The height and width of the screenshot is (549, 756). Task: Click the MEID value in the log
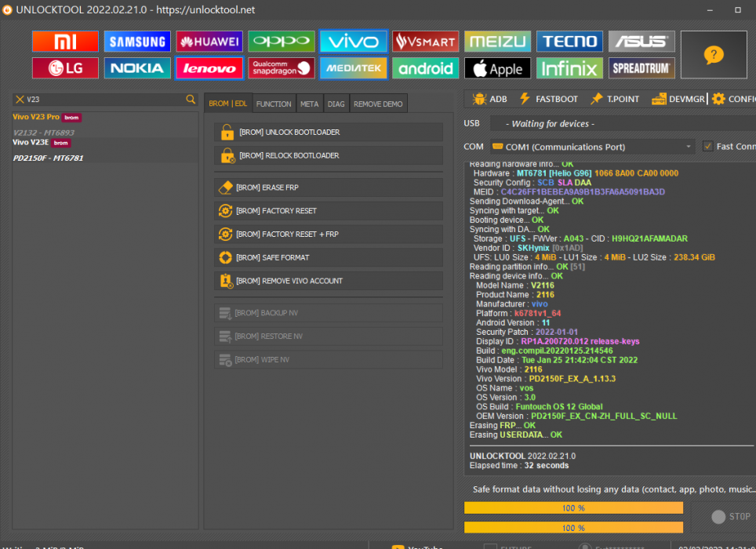(583, 192)
